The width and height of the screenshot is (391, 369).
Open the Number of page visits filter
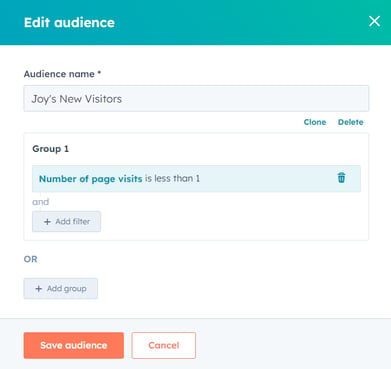click(91, 179)
